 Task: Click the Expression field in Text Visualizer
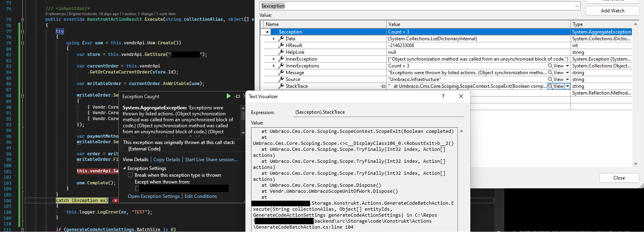pyautogui.click(x=379, y=113)
